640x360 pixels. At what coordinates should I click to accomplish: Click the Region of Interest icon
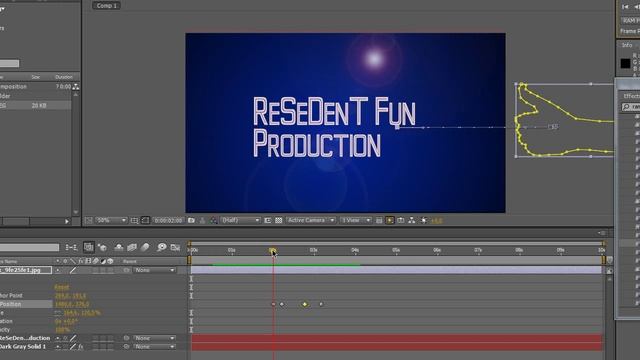[x=267, y=220]
